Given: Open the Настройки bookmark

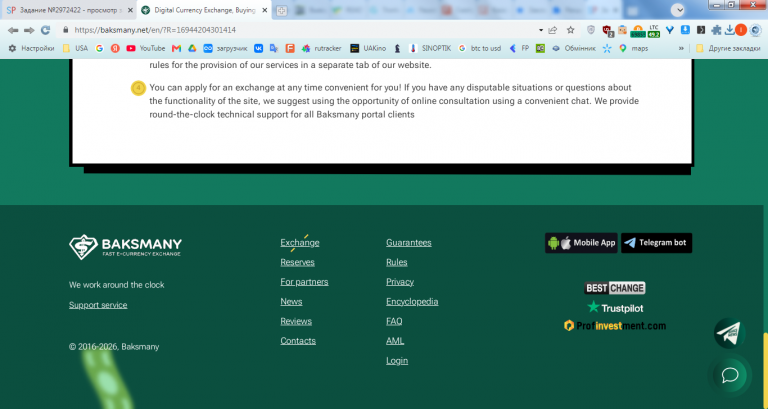Looking at the screenshot, I should pyautogui.click(x=31, y=48).
